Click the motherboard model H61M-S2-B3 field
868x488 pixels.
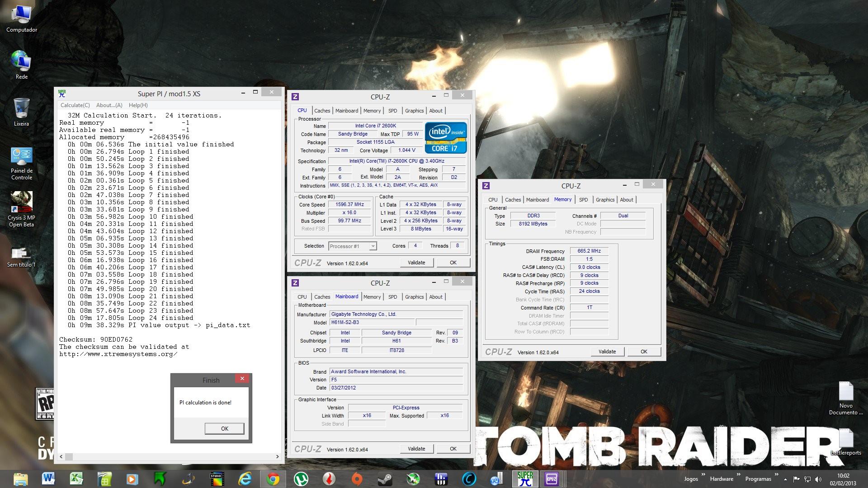[x=372, y=323]
